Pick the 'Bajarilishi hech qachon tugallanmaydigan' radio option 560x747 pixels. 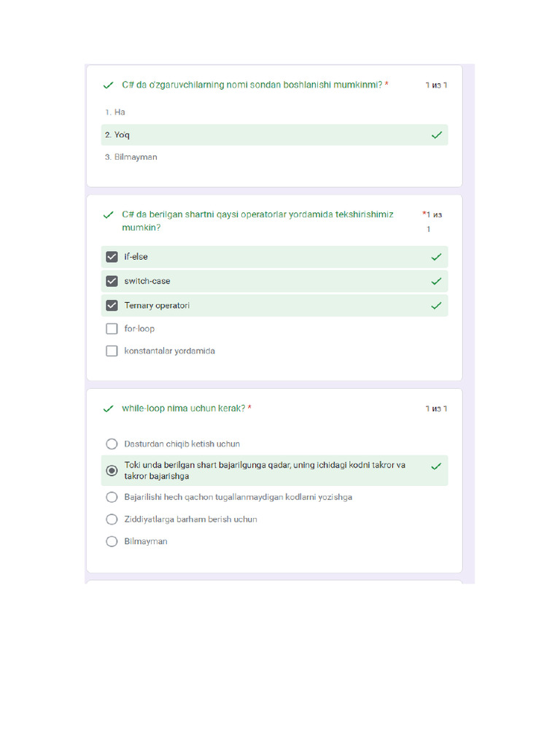tap(112, 497)
